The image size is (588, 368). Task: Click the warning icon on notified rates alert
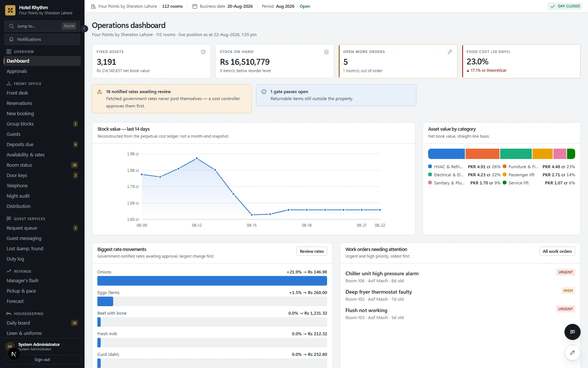click(100, 92)
